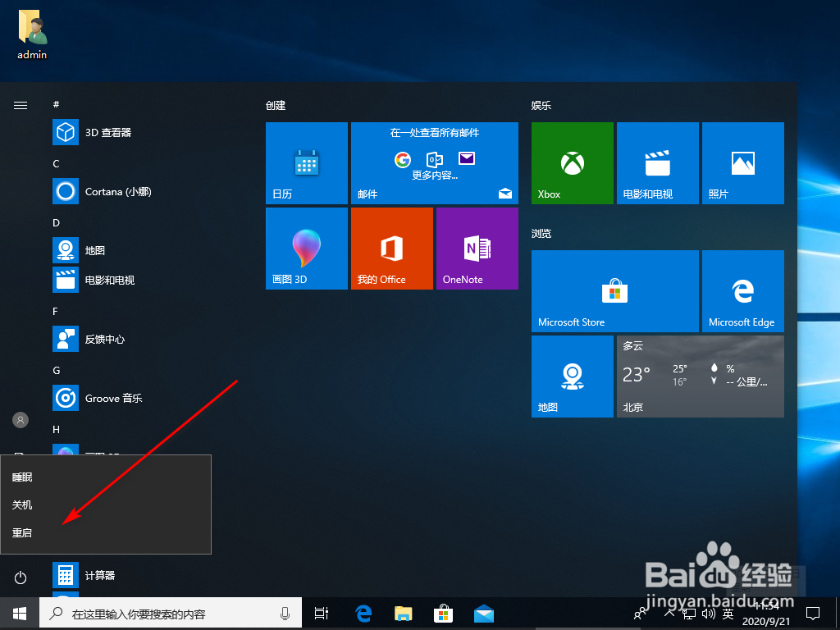Launch the Microsoft Edge tile

743,291
